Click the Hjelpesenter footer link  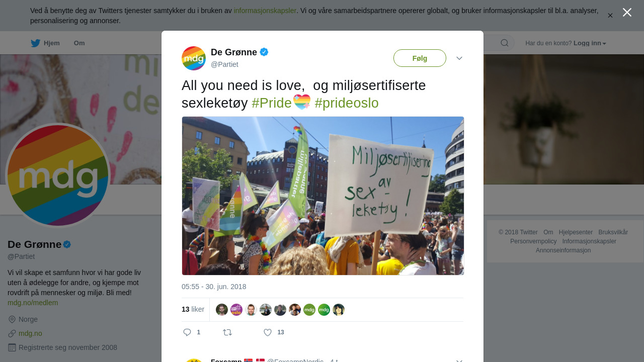(x=576, y=232)
